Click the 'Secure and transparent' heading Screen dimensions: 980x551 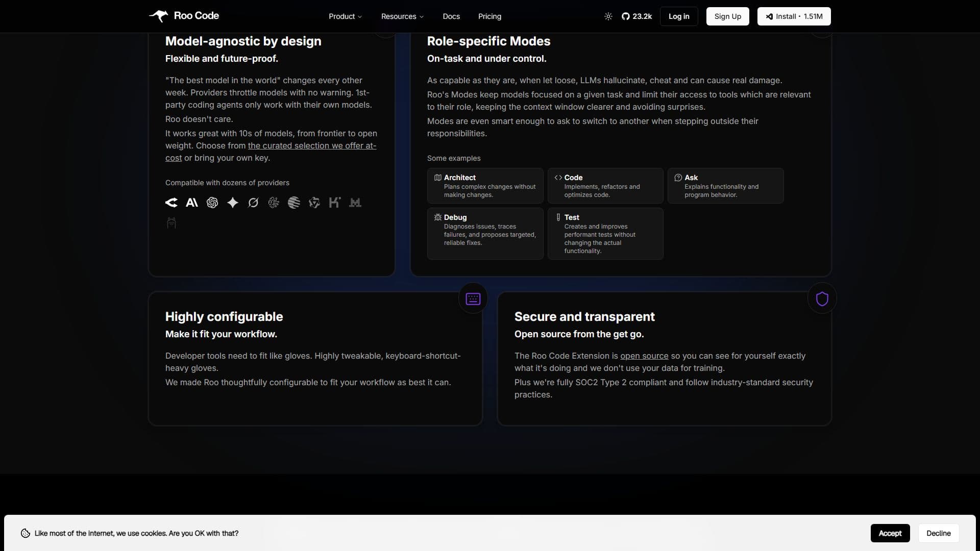tap(584, 317)
